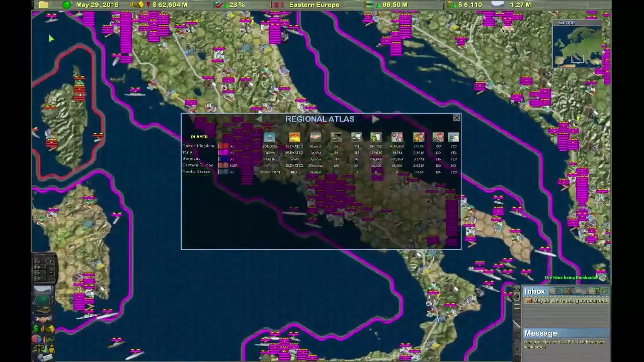This screenshot has height=362, width=644.
Task: Click the date May 29, 2015
Action: click(x=98, y=5)
